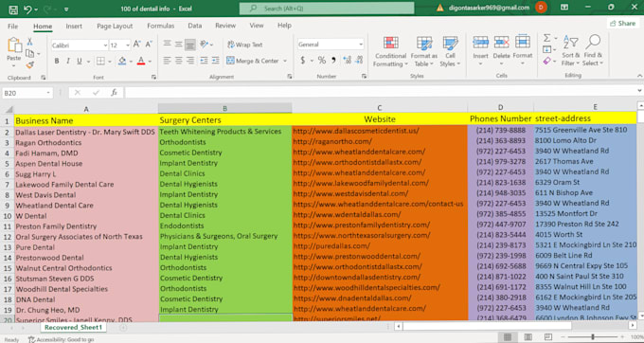
Task: Click the Accounting dollar format icon
Action: 303,61
